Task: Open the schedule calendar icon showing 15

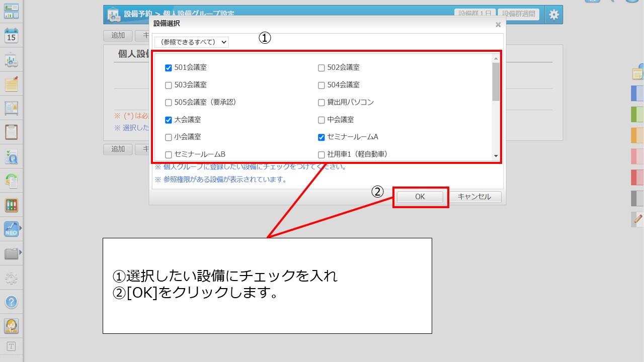Action: [11, 35]
